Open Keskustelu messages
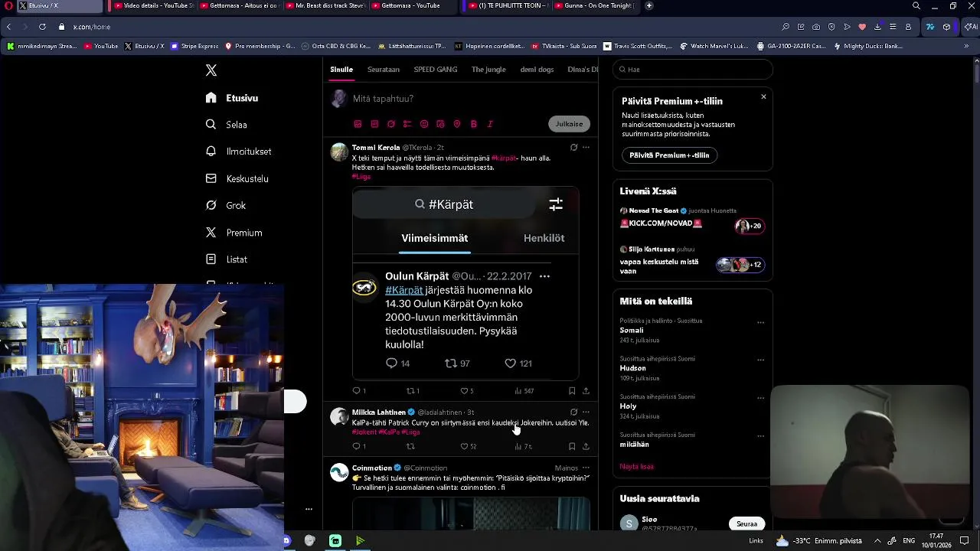Viewport: 980px width, 551px height. pyautogui.click(x=237, y=178)
